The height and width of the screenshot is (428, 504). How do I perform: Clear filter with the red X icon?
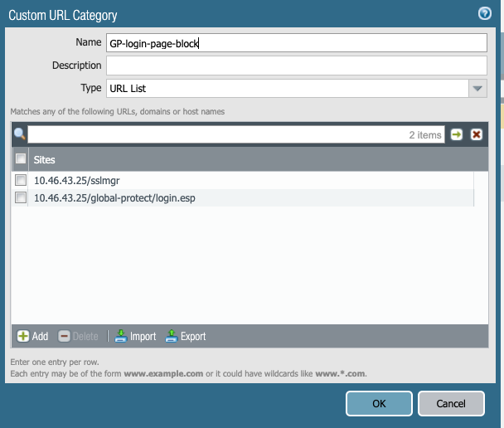[477, 134]
